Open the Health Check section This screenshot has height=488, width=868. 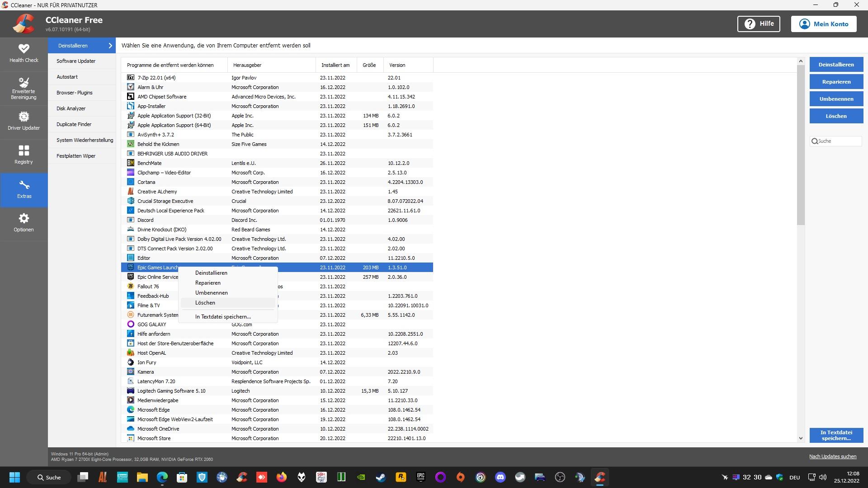[24, 53]
